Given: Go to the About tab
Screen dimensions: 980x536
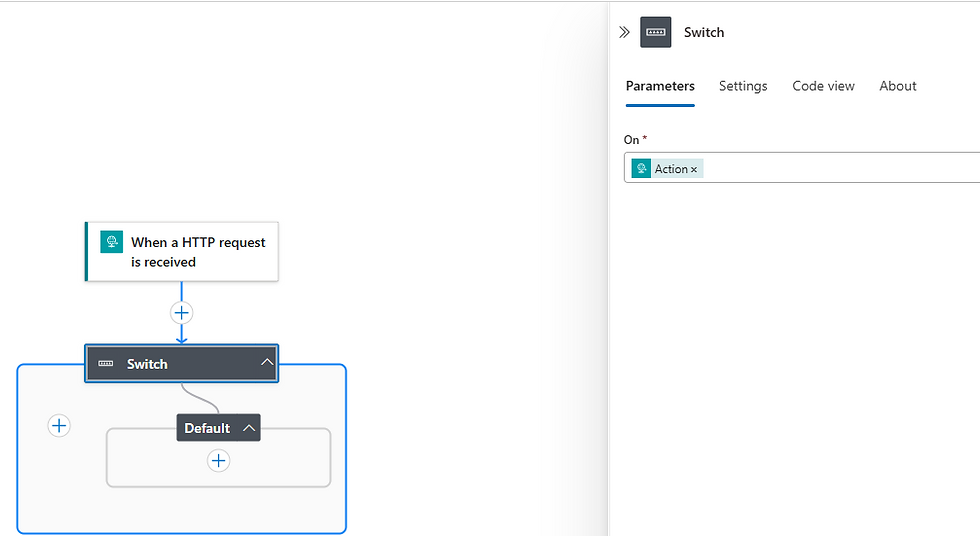Looking at the screenshot, I should tap(898, 86).
